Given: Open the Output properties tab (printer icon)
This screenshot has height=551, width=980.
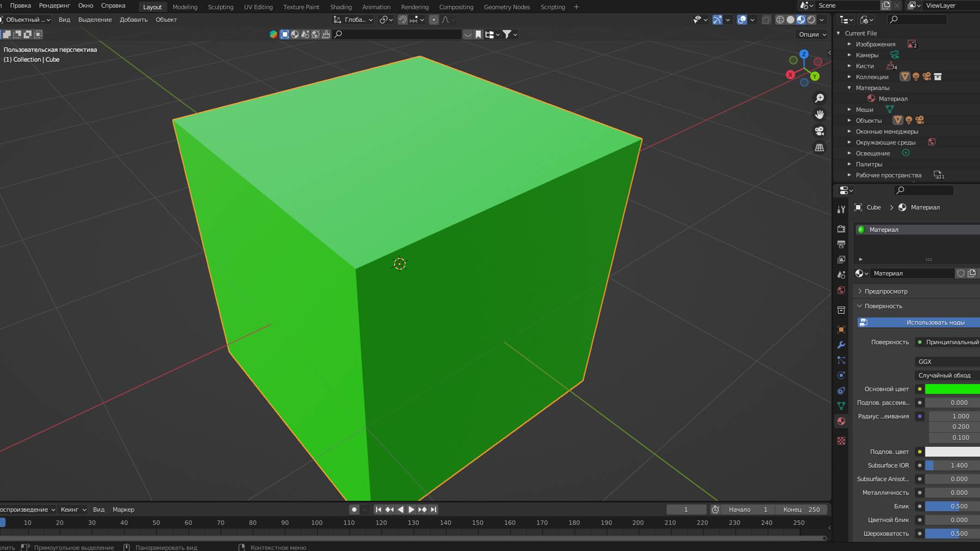Looking at the screenshot, I should click(x=841, y=244).
